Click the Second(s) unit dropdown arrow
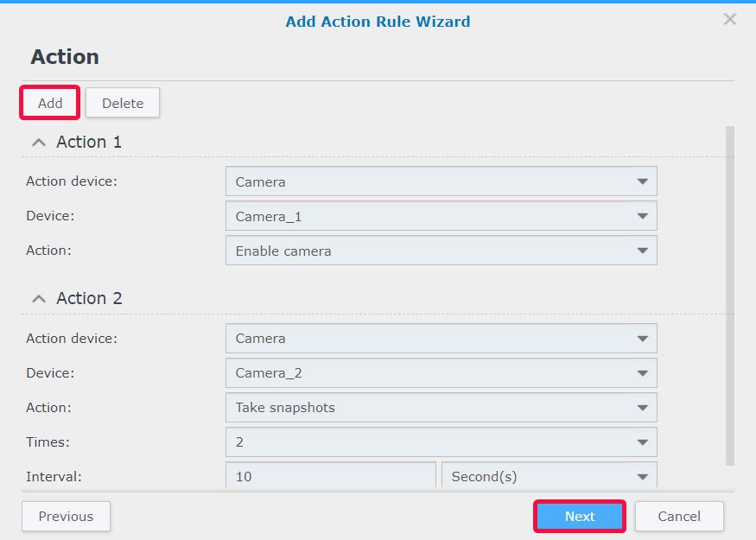Viewport: 756px width, 540px height. (642, 477)
